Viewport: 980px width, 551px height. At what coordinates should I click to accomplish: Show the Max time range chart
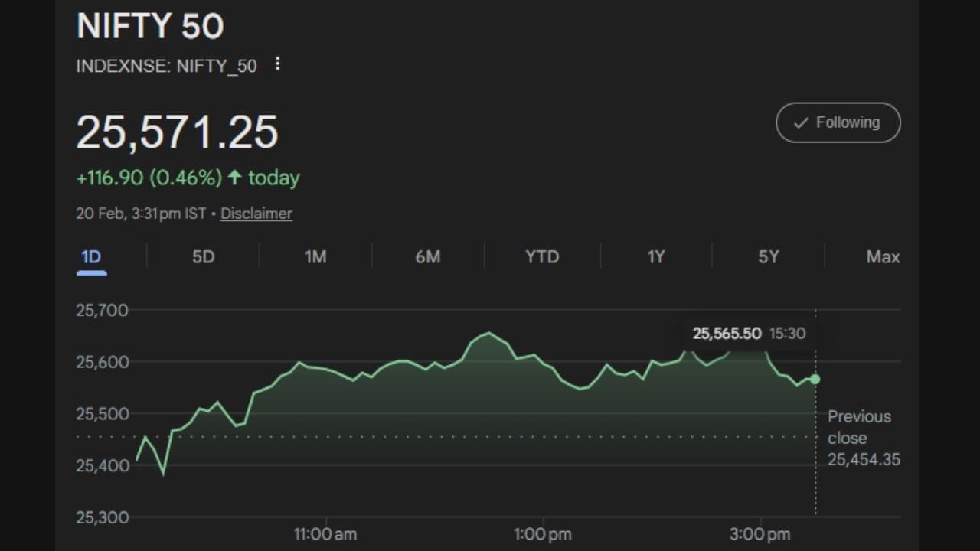click(x=882, y=257)
